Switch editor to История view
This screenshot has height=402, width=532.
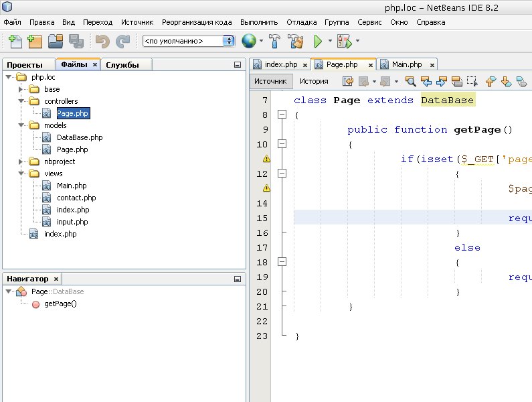(x=314, y=82)
